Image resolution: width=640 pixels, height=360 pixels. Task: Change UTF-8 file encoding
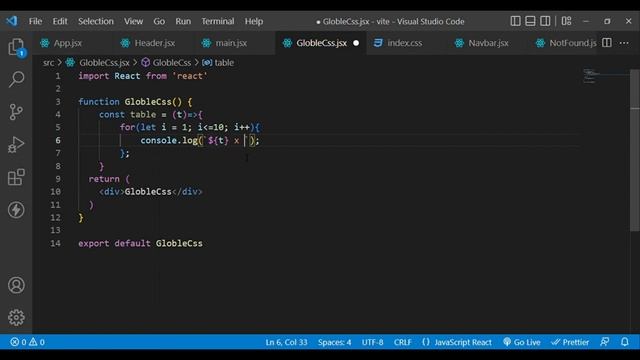pos(372,342)
